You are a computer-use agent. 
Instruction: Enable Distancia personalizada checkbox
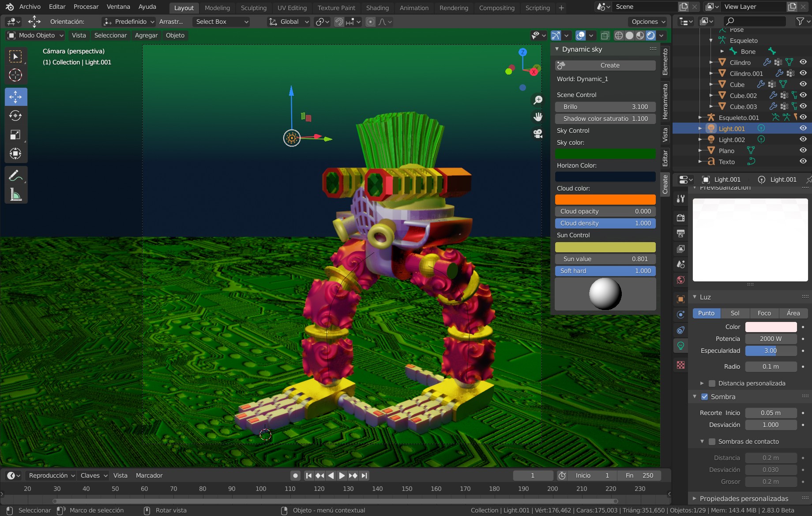tap(712, 383)
